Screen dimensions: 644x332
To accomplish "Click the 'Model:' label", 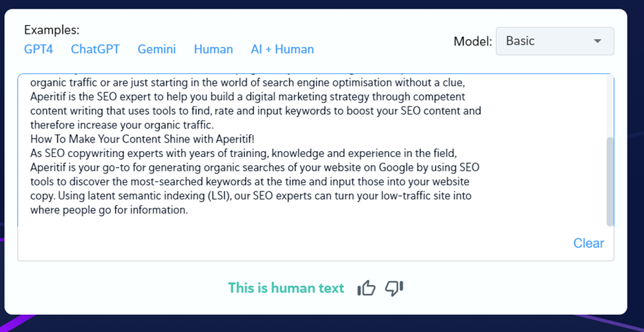I will tap(473, 42).
